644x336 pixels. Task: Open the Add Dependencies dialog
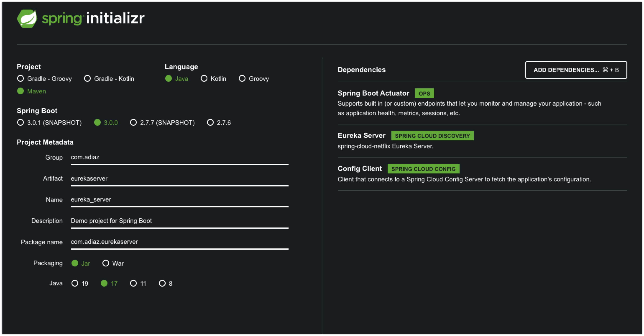576,70
